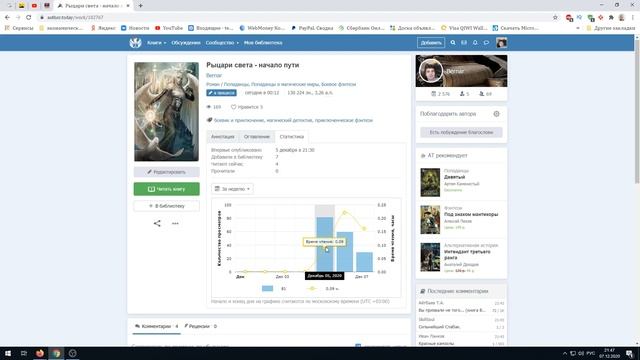Open Chrome from the taskbar

(56, 353)
